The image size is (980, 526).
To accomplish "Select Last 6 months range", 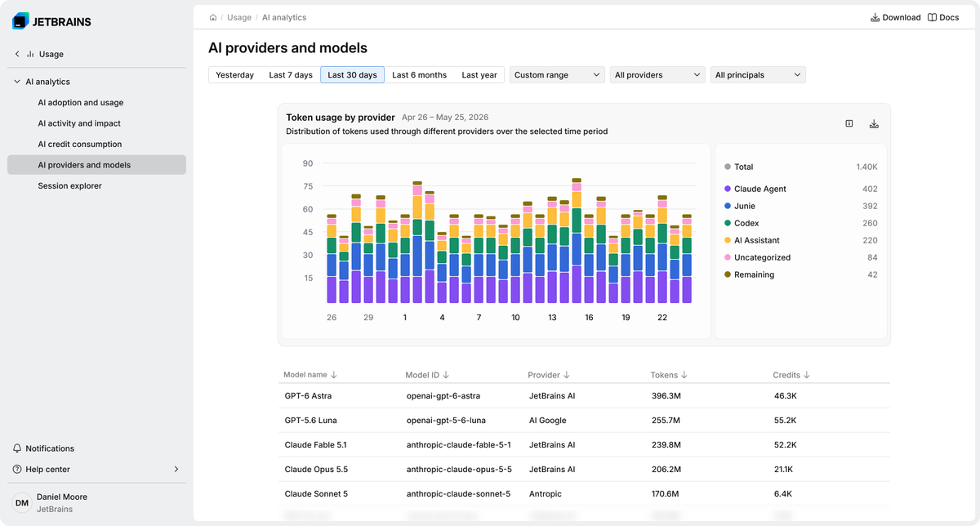I will coord(420,75).
